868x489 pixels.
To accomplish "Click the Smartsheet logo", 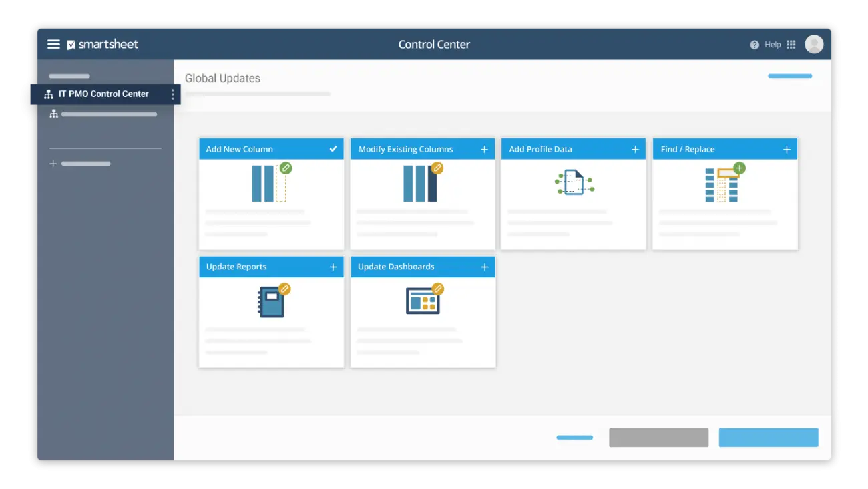I will tap(103, 45).
